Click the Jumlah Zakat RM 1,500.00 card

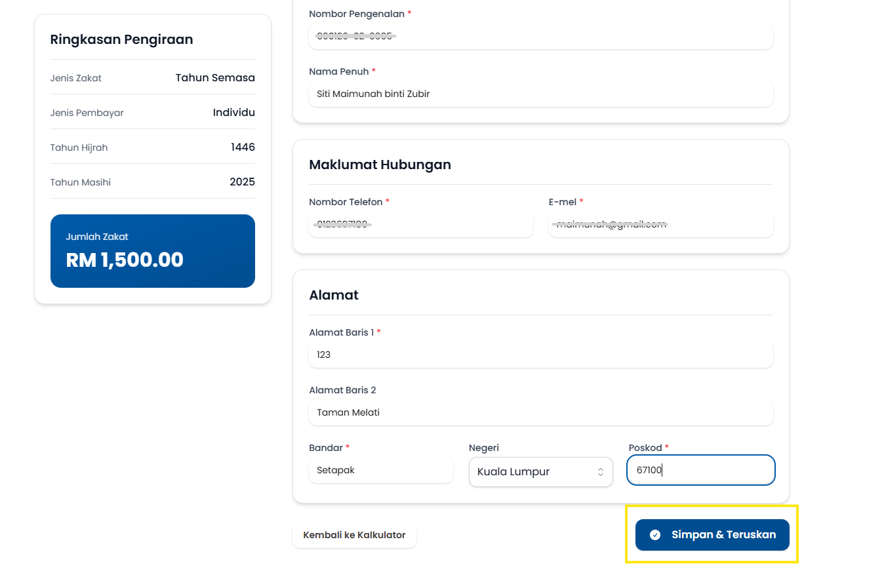point(152,250)
